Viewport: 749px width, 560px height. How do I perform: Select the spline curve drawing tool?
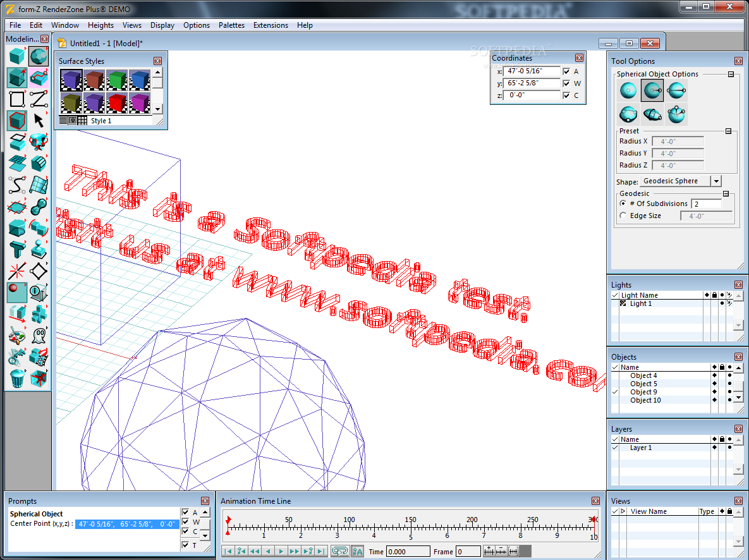click(16, 185)
